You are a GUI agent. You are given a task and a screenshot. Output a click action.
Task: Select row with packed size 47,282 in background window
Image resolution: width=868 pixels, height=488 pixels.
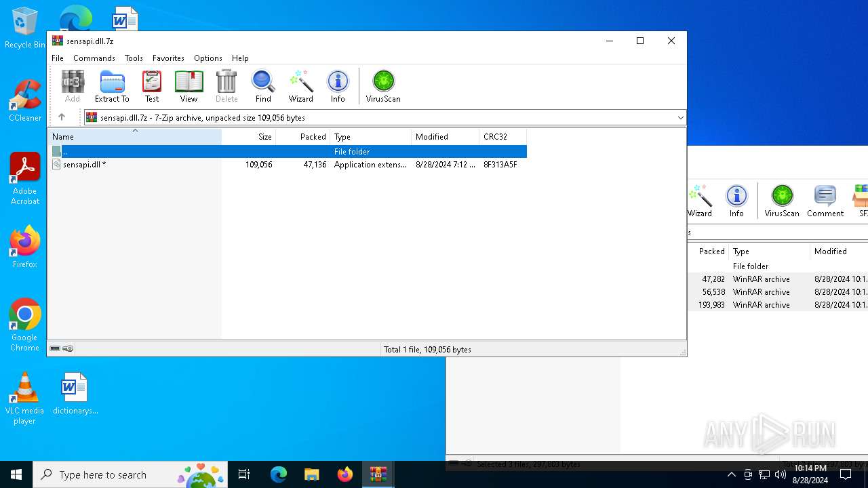777,279
